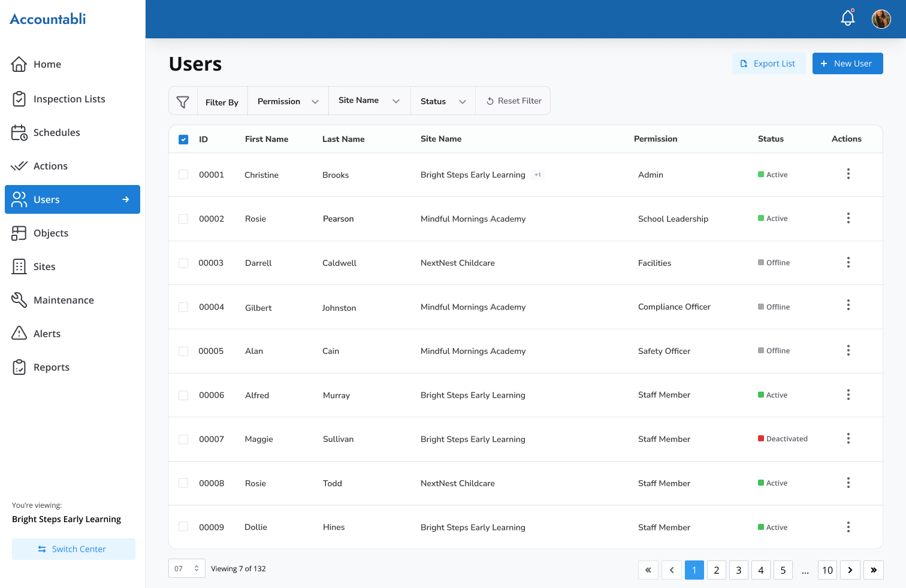Image resolution: width=906 pixels, height=588 pixels.
Task: Select checkbox for user 00004
Action: 183,307
